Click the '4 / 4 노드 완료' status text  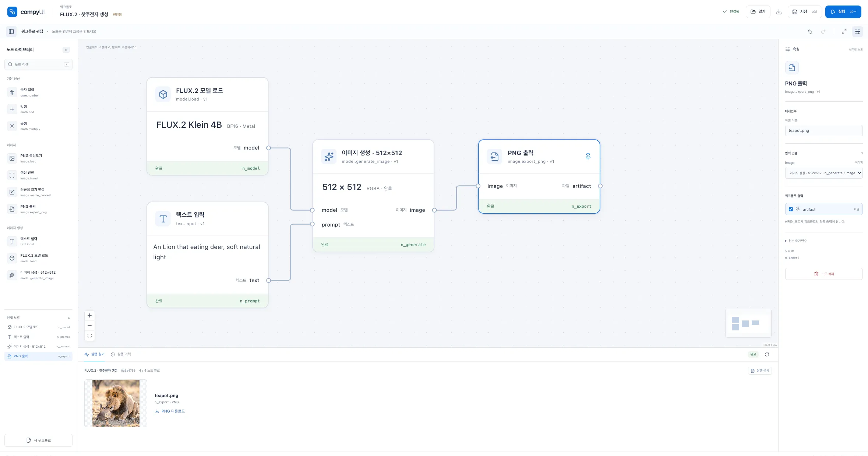tap(149, 371)
